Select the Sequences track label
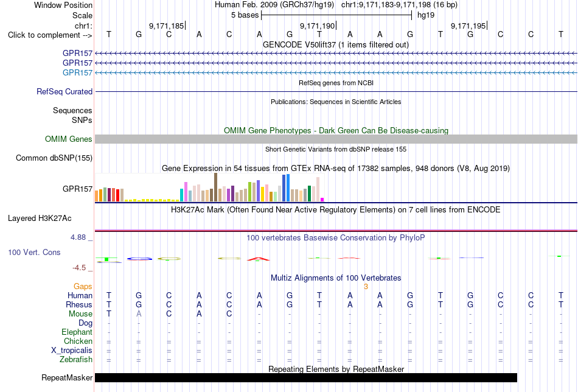Image resolution: width=578 pixels, height=392 pixels. click(72, 110)
